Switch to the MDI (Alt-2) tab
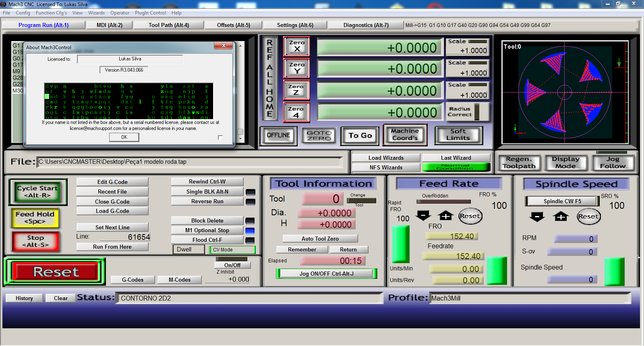 (x=110, y=25)
